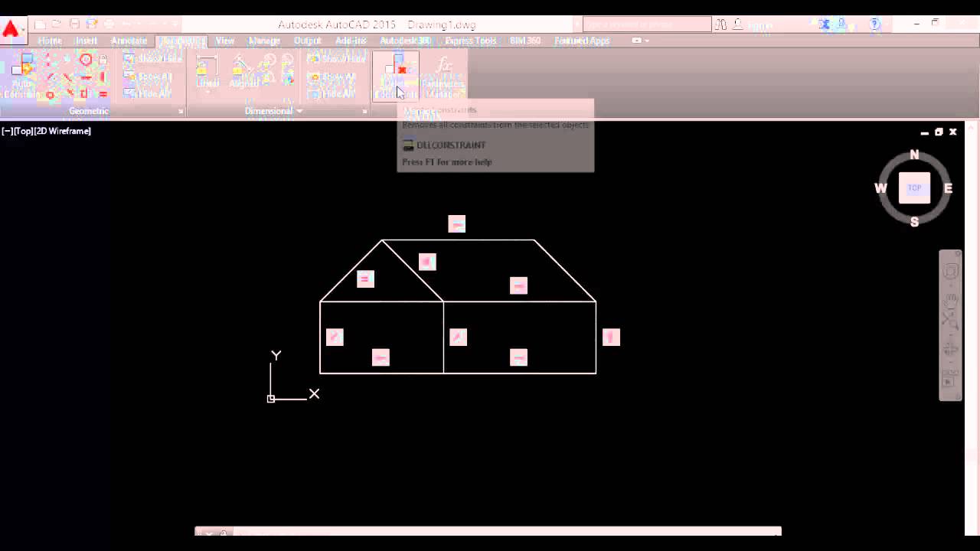Apply the Fix lock constraint
The width and height of the screenshot is (980, 551).
coord(103,60)
